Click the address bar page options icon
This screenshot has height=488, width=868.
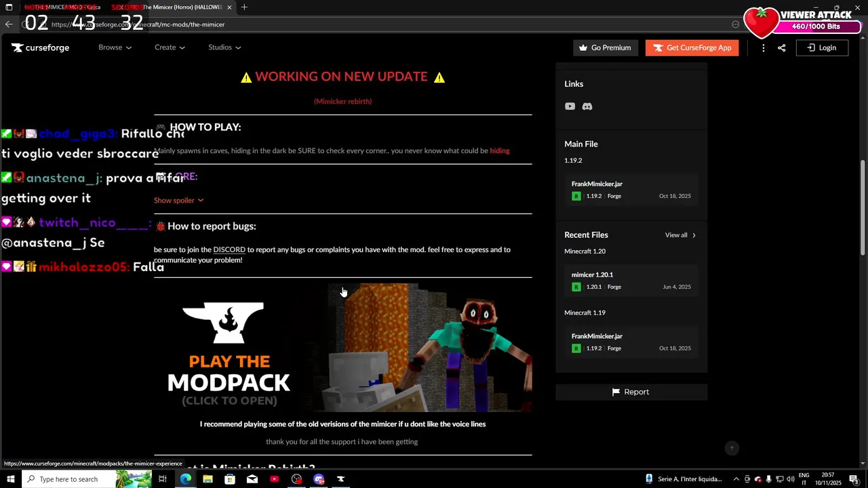click(x=735, y=24)
